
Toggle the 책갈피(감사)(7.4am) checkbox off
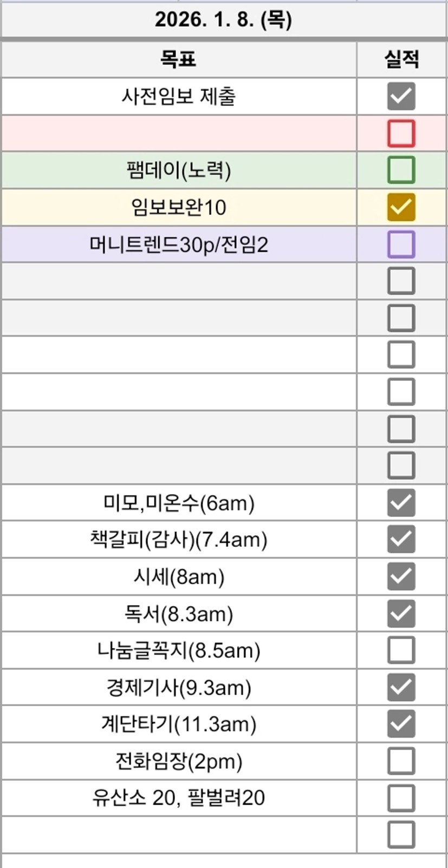pos(401,540)
